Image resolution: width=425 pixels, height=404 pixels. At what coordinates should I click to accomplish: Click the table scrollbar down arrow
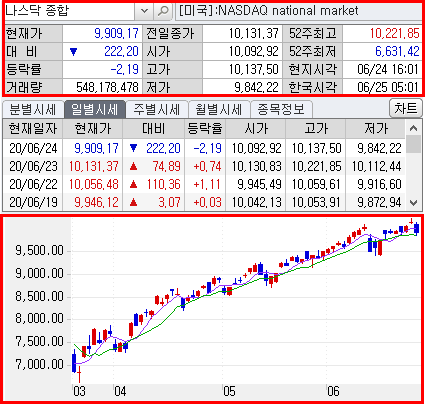[414, 202]
